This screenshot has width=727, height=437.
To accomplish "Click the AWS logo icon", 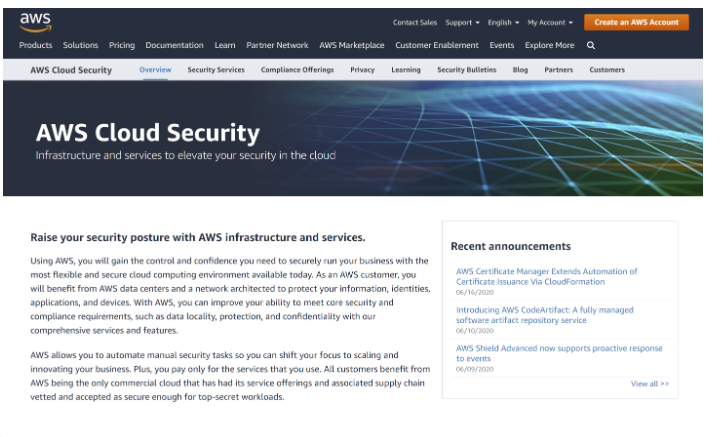I will 36,23.
